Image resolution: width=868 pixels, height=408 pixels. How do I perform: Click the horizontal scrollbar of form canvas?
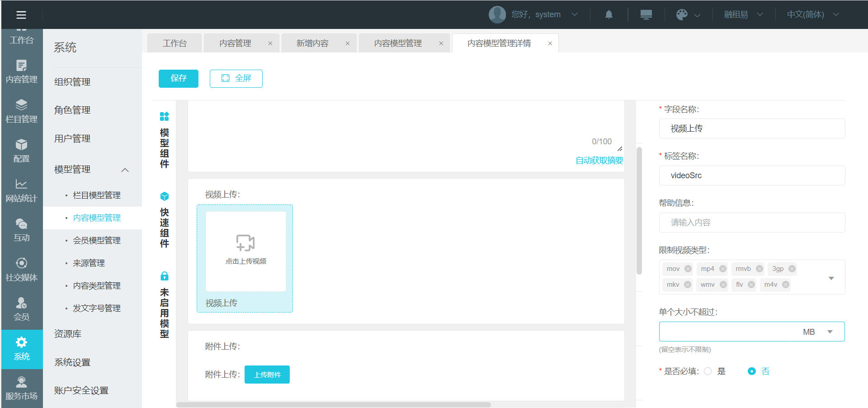[x=334, y=405]
